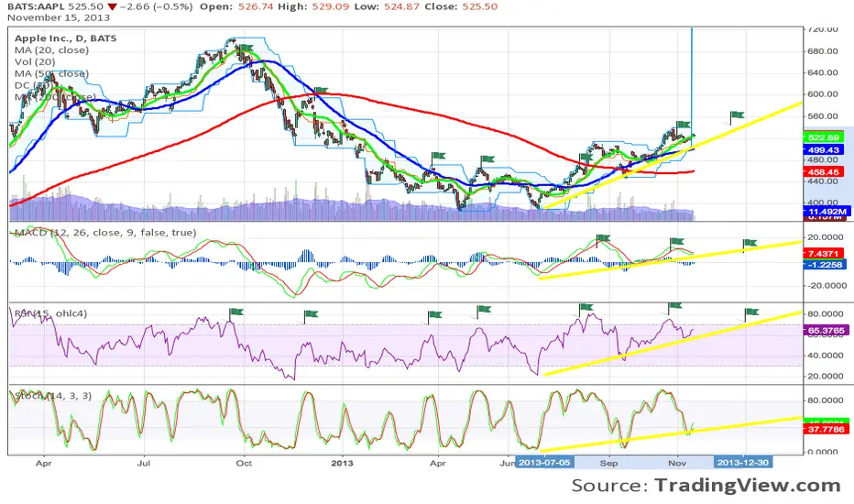Click the purple 65.3765 RSI value label
Viewport: 854px width, 504px height.
tap(826, 330)
